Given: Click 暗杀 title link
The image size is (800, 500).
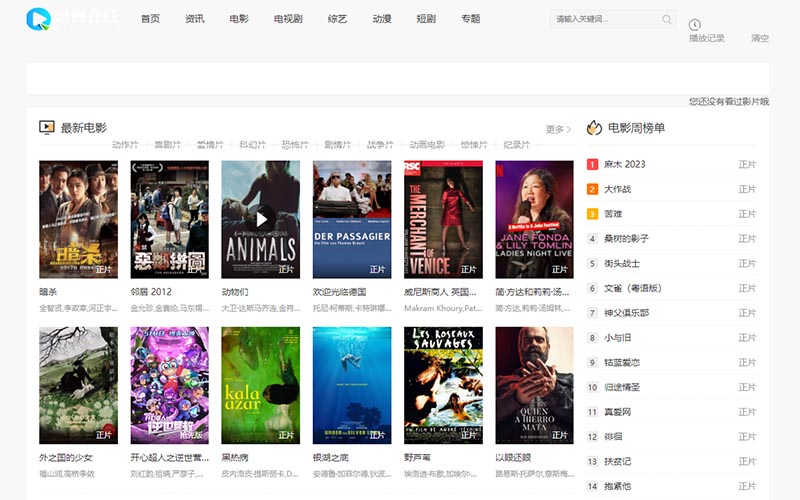Looking at the screenshot, I should tap(48, 292).
